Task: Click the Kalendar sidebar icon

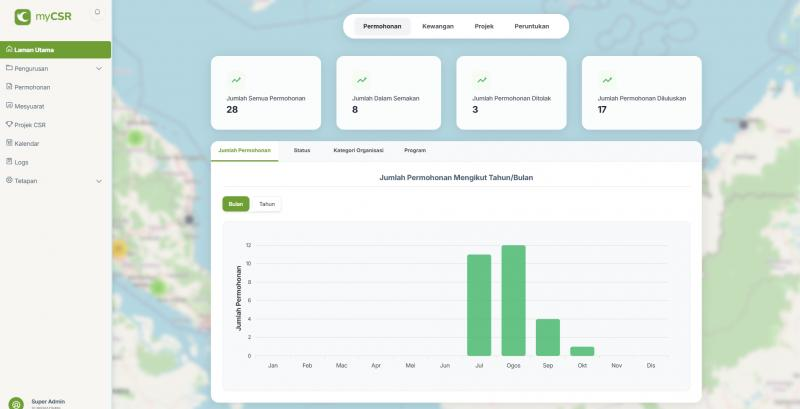Action: pyautogui.click(x=9, y=143)
